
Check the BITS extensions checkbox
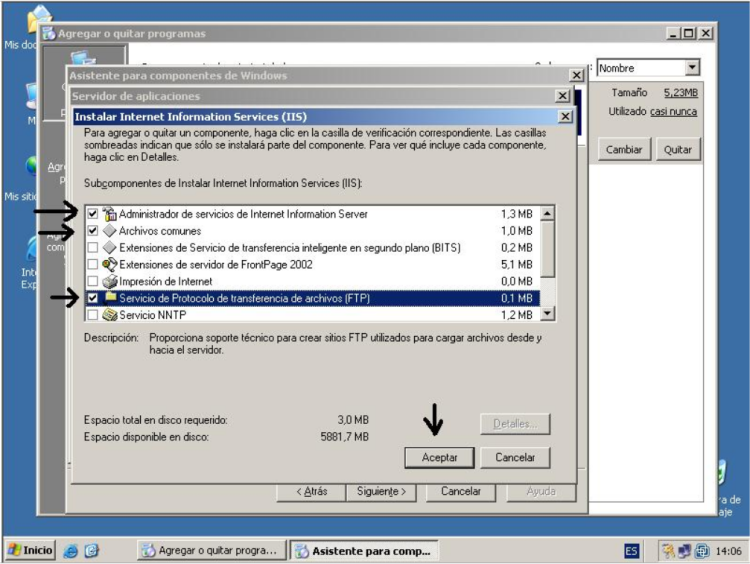[x=93, y=247]
